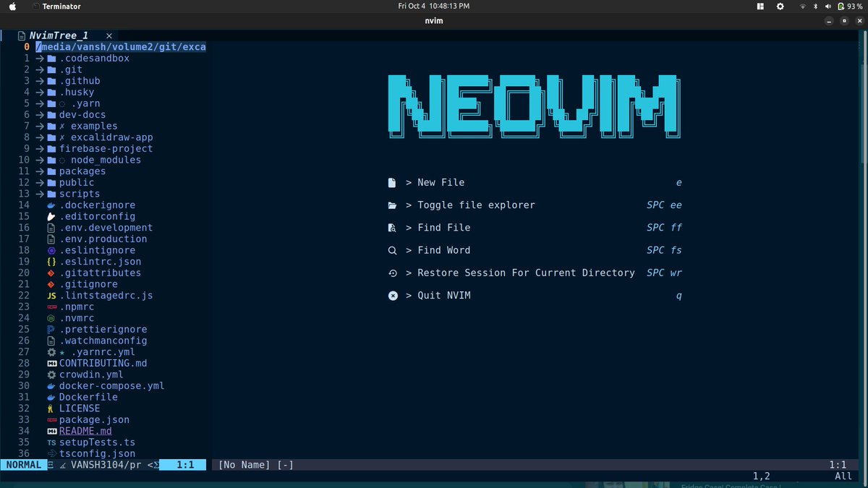This screenshot has height=488, width=868.
Task: Expand the .codesandbox folder arrow
Action: click(40, 59)
